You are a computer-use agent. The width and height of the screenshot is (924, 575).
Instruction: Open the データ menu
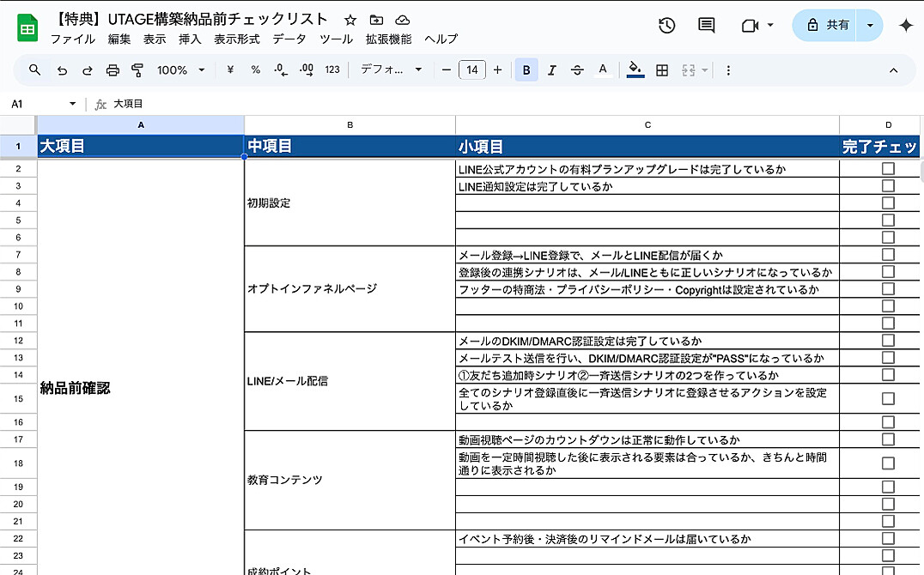pos(289,39)
